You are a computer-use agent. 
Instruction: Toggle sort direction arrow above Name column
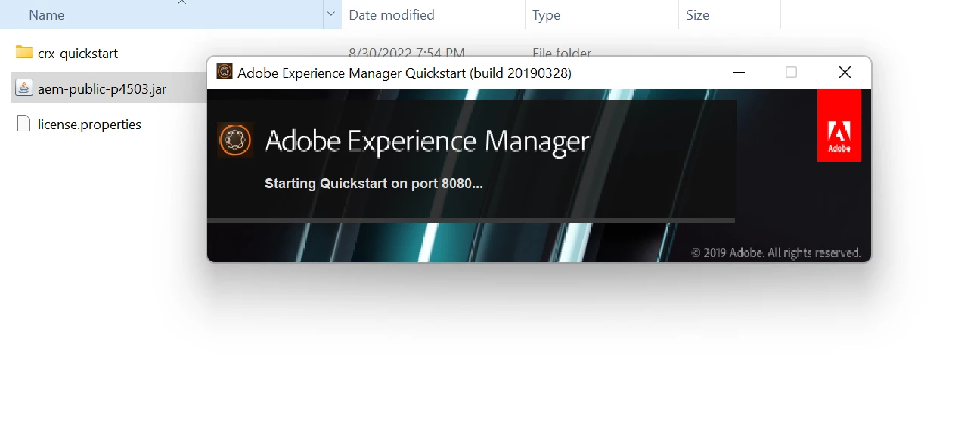pos(181,3)
